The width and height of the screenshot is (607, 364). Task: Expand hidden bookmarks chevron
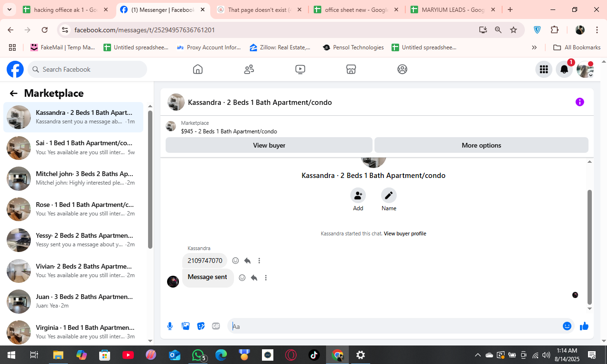click(x=534, y=47)
